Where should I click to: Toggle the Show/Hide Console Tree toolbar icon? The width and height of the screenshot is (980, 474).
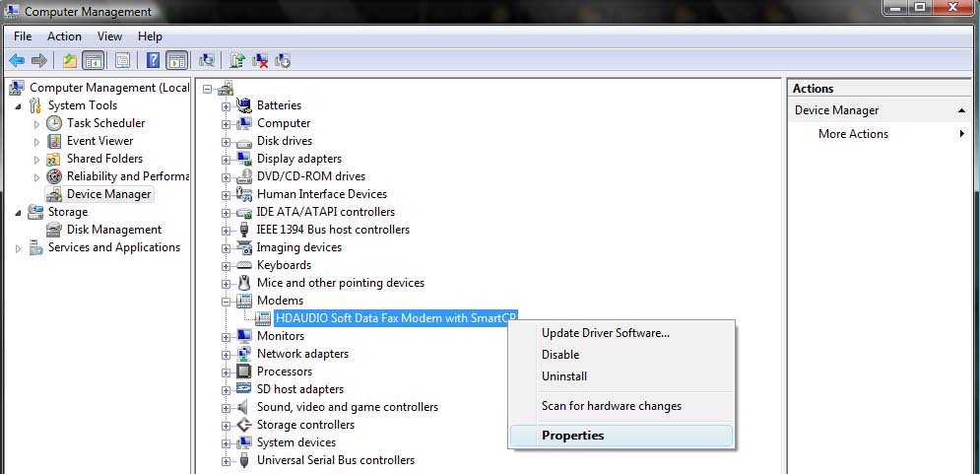94,61
